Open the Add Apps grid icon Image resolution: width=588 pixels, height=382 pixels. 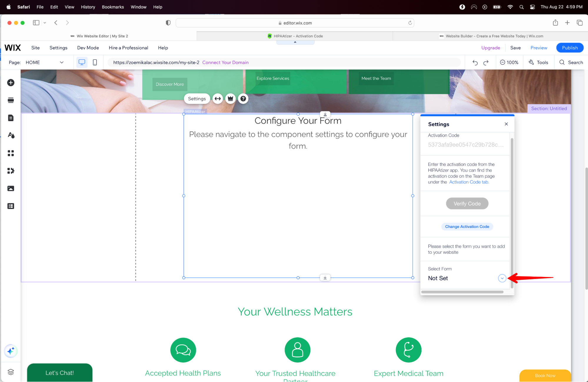[11, 153]
